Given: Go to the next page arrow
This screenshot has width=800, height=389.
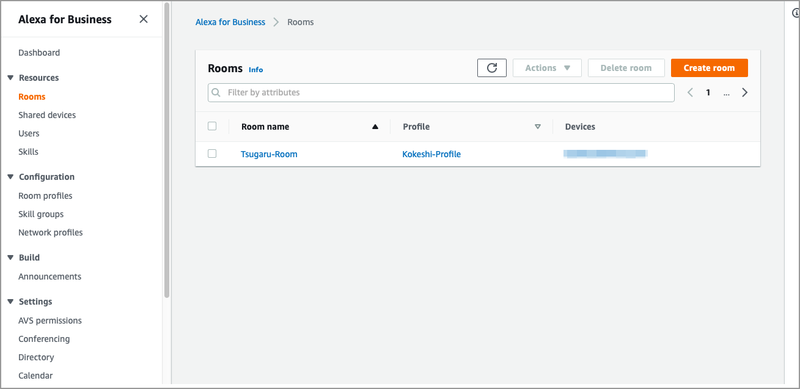Looking at the screenshot, I should pyautogui.click(x=745, y=93).
